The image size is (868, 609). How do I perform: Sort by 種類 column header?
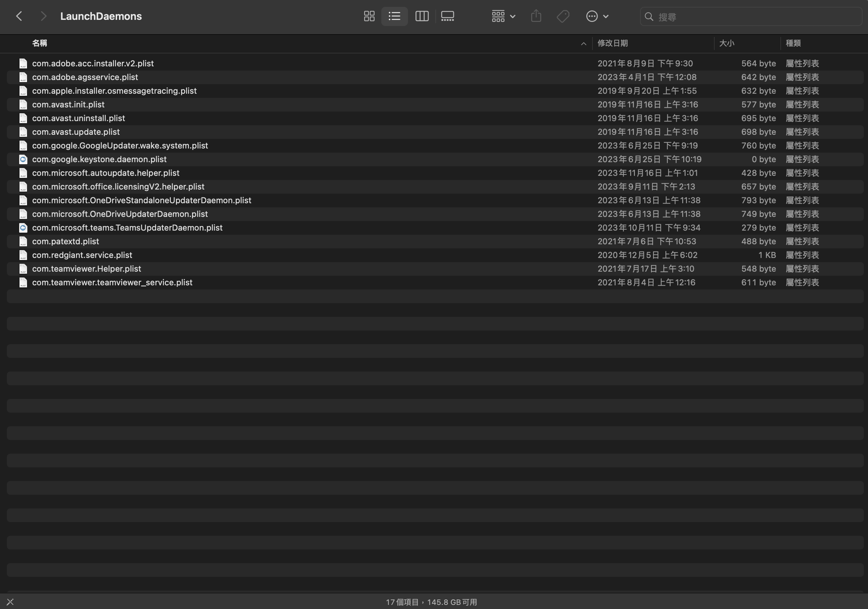[793, 43]
